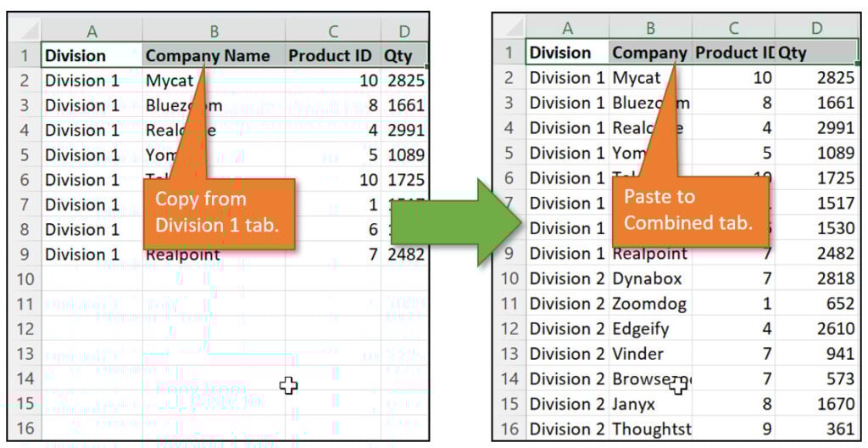
Task: Select row 10 header in left sheet
Action: pos(25,279)
